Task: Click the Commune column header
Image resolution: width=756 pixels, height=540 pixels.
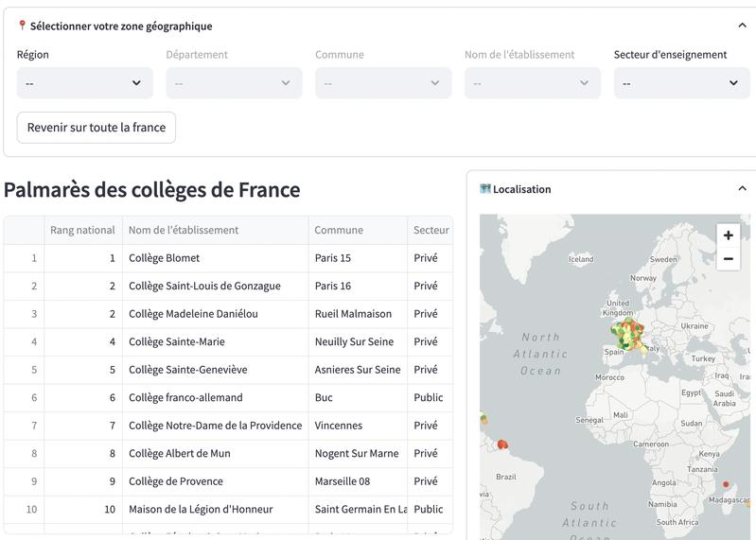Action: pos(358,230)
